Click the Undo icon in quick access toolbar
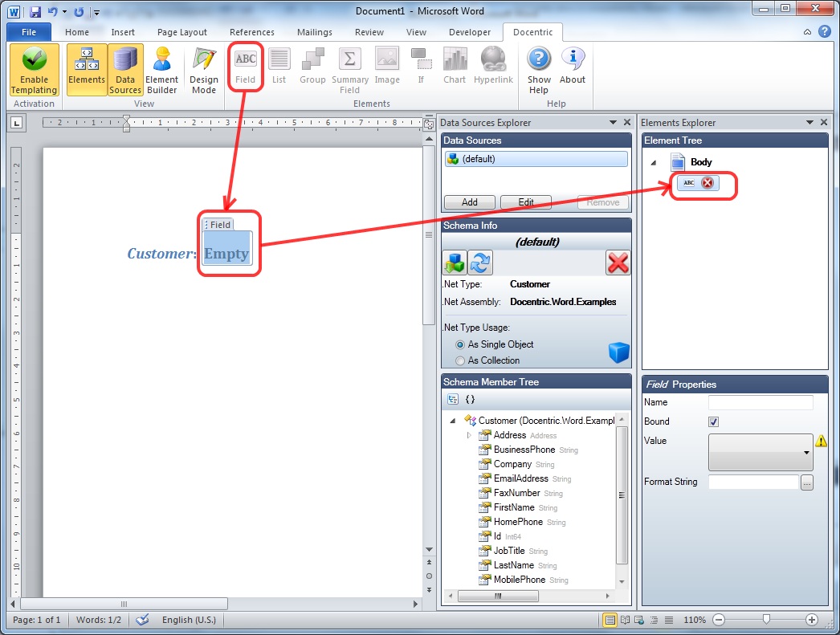 coord(52,11)
